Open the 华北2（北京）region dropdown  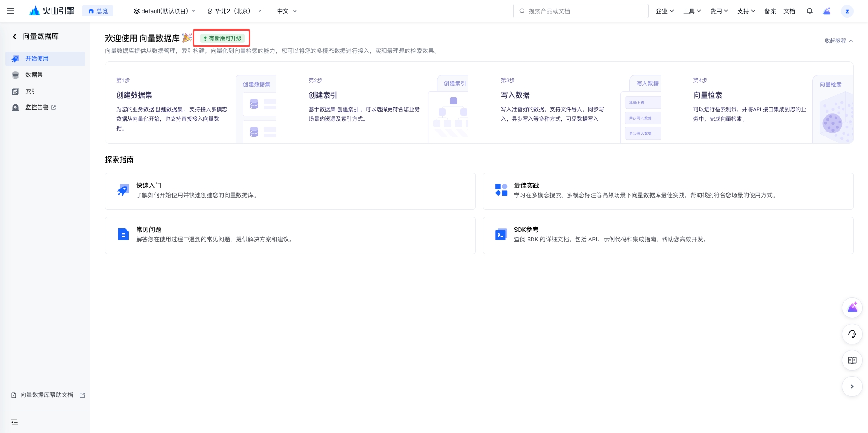[234, 11]
